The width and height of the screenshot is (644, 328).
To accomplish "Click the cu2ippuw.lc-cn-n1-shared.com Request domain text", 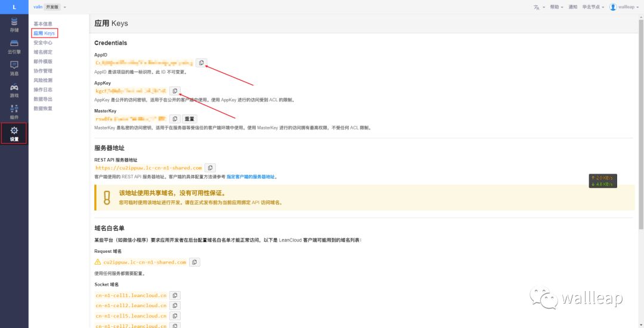I will [144, 262].
